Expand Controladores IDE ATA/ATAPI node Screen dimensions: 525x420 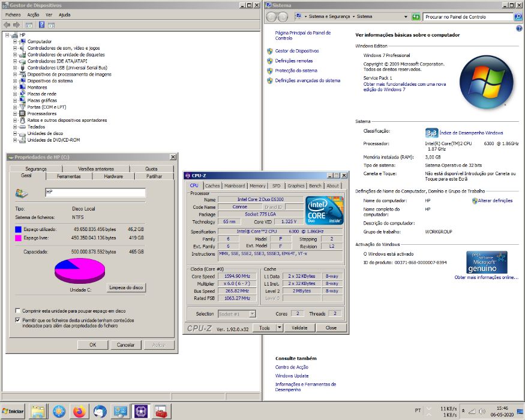click(15, 61)
